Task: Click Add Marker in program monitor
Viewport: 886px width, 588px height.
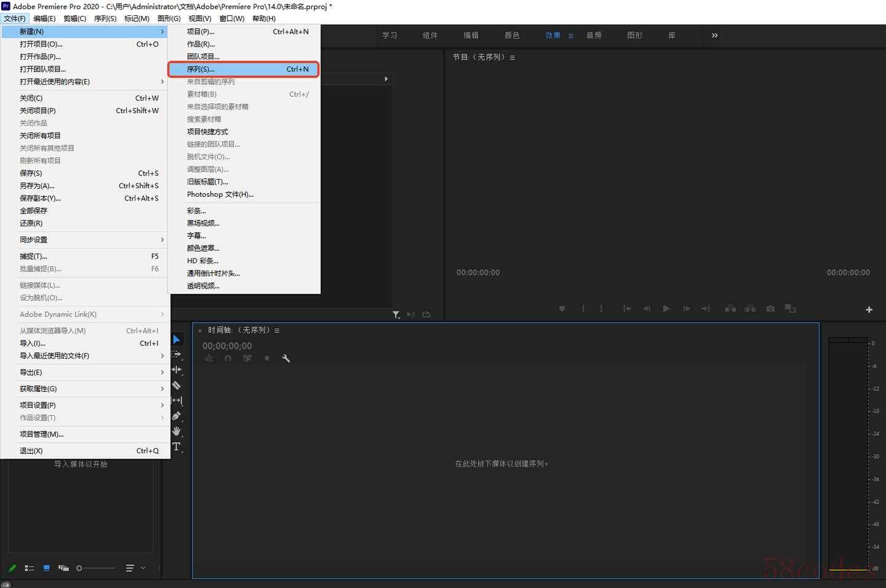Action: coord(562,309)
